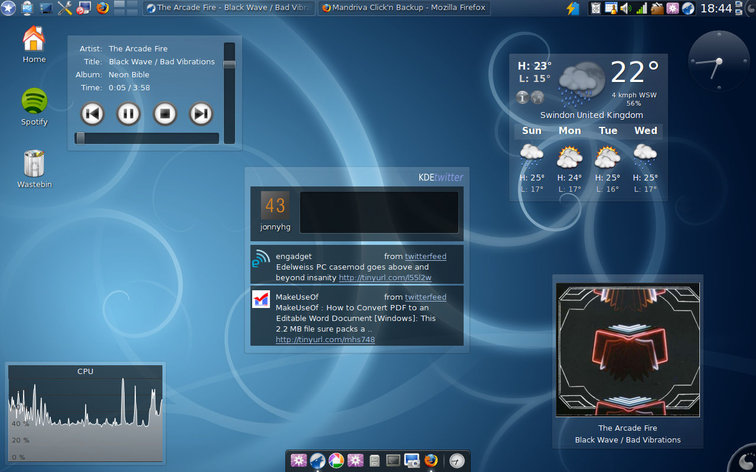The width and height of the screenshot is (756, 472).
Task: Launch Picasa from the bottom dock
Action: (336, 460)
